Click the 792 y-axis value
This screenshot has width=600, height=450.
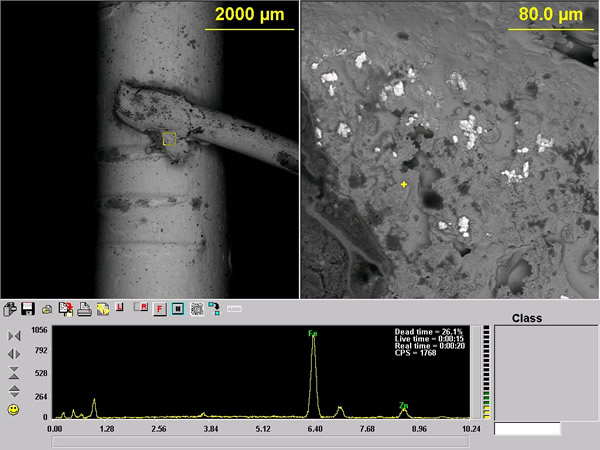point(41,351)
